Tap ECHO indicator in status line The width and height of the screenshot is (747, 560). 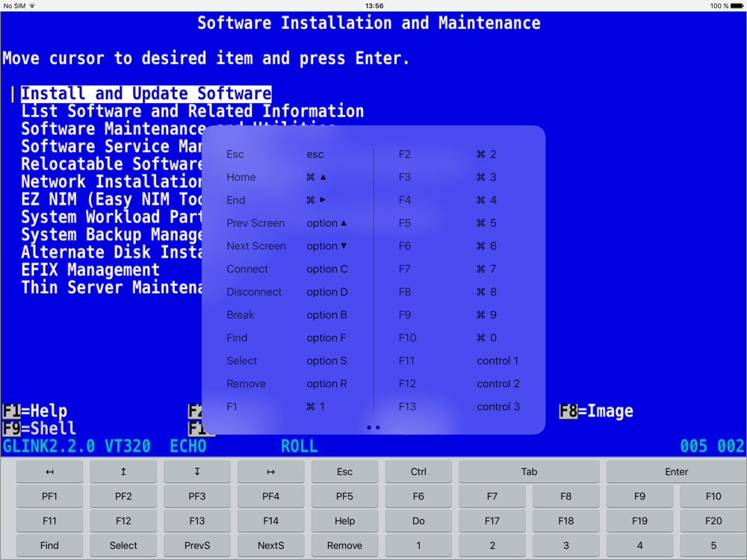pyautogui.click(x=188, y=447)
